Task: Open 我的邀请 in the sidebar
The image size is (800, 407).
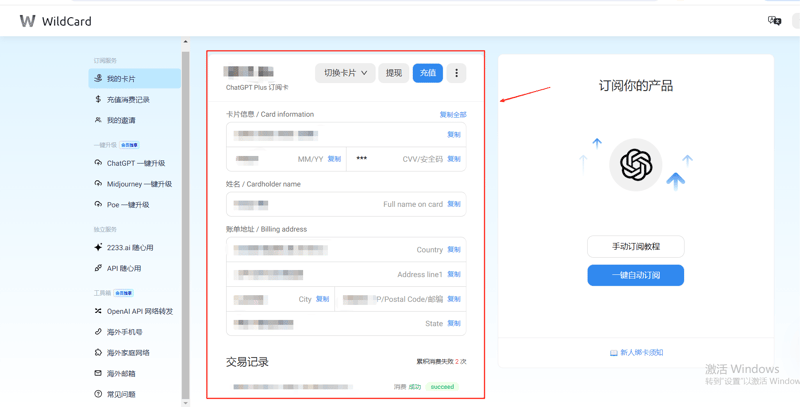Action: point(121,120)
